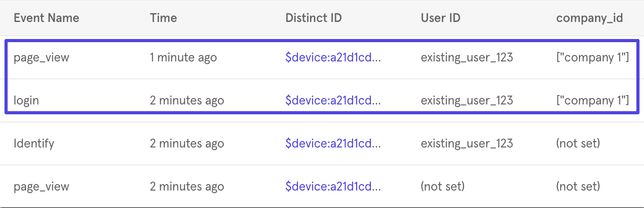Open Distinct ID link in the Identify row
Screen dimensions: 644x208
(x=333, y=143)
